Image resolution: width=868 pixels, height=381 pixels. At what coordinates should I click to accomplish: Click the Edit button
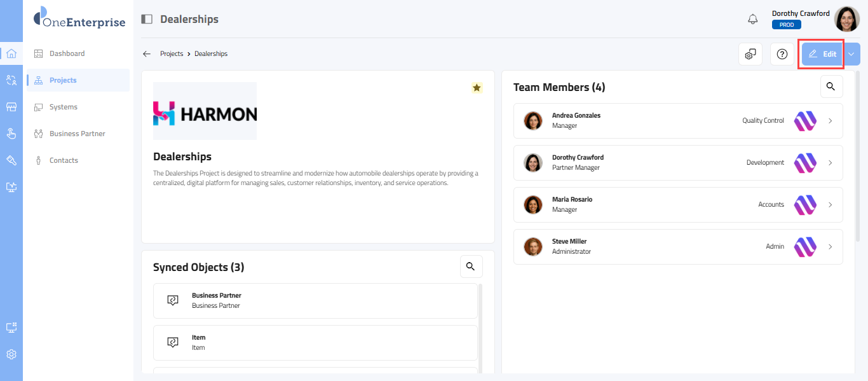pyautogui.click(x=822, y=54)
